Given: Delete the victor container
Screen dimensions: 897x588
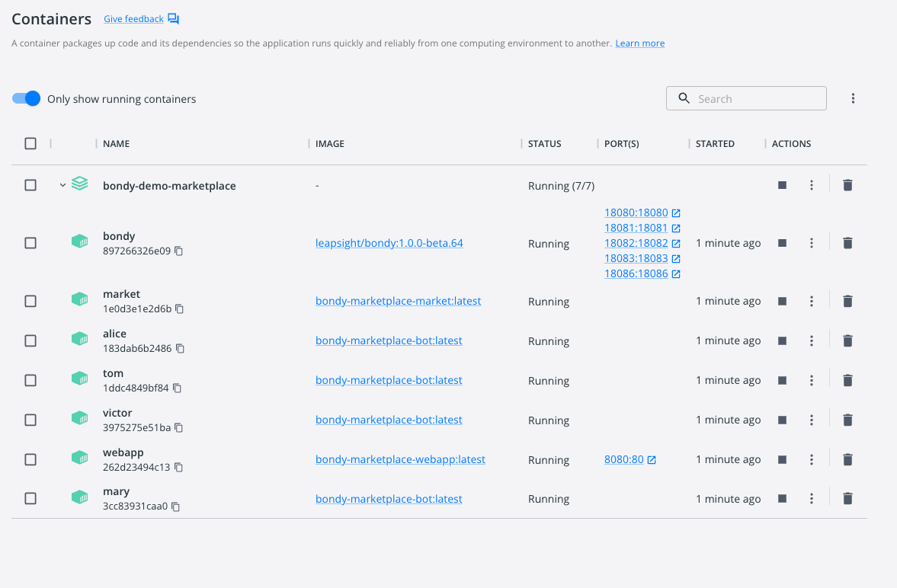Looking at the screenshot, I should (x=847, y=420).
